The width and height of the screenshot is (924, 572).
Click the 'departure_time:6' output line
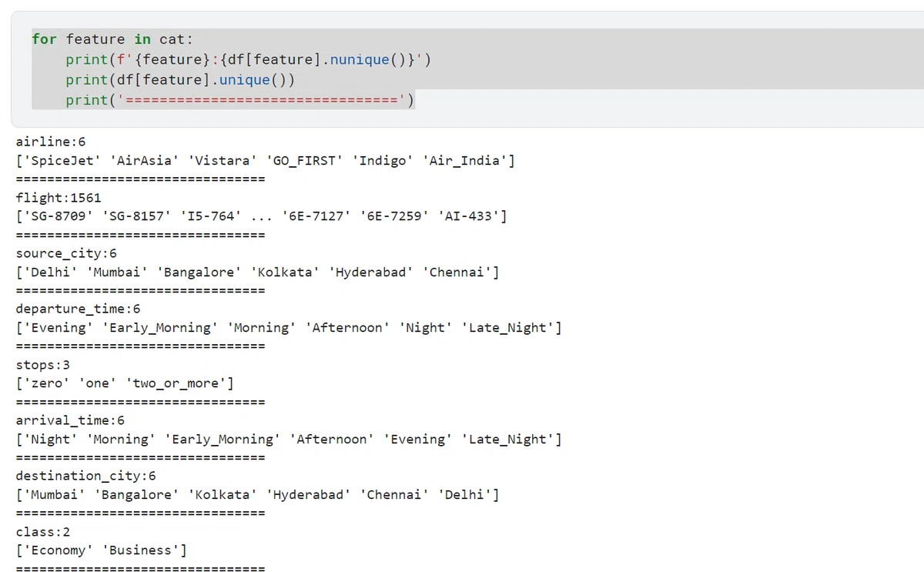tap(78, 309)
